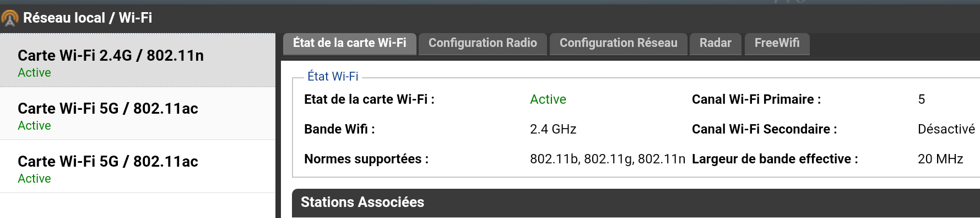Click the État Wi-Fi section legend
Screen dimensions: 980x218
point(333,76)
